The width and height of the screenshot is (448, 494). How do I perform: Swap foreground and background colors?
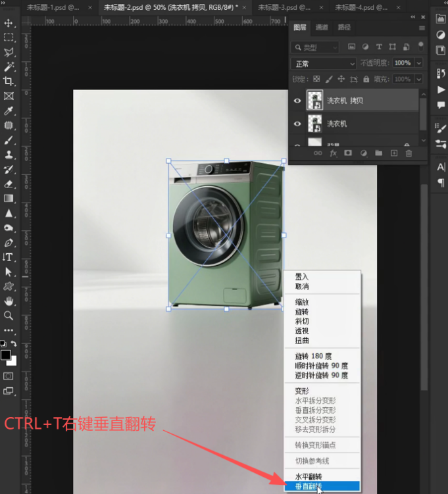pos(14,343)
